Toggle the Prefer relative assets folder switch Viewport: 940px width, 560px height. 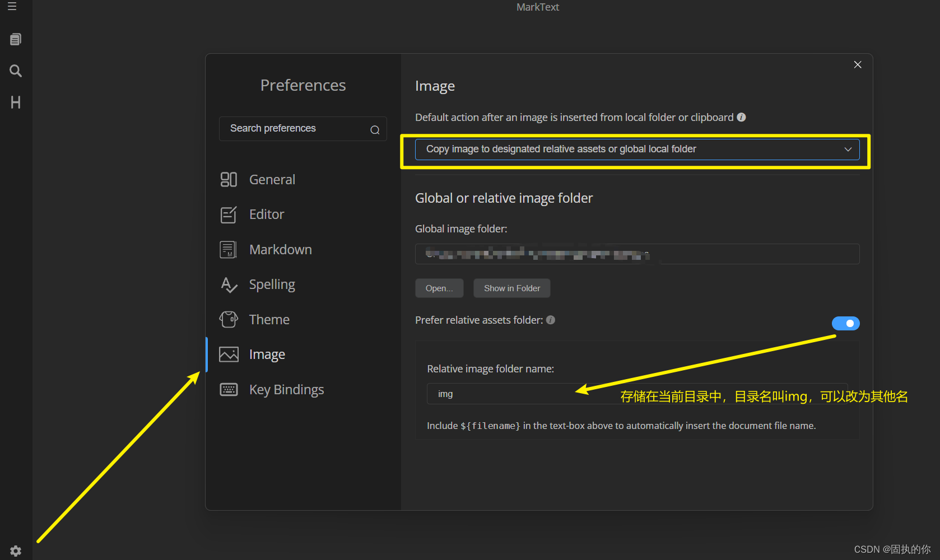click(845, 323)
